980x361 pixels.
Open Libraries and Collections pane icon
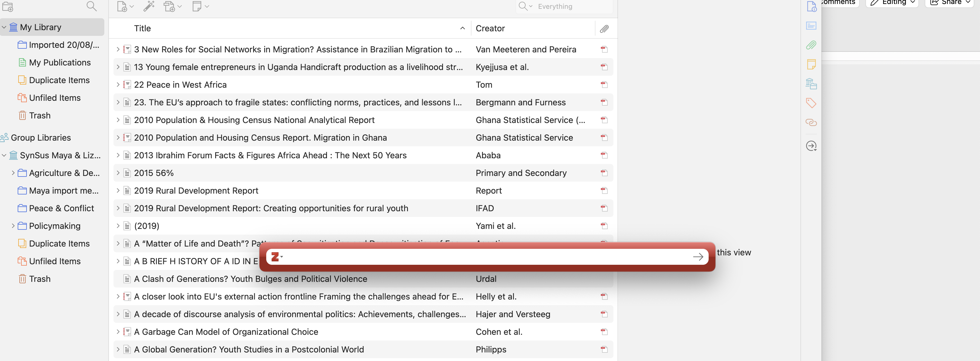click(811, 84)
